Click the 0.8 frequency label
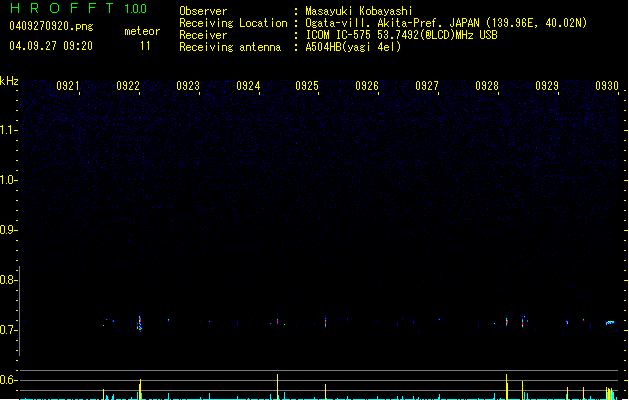The height and width of the screenshot is (400, 629). click(x=9, y=280)
